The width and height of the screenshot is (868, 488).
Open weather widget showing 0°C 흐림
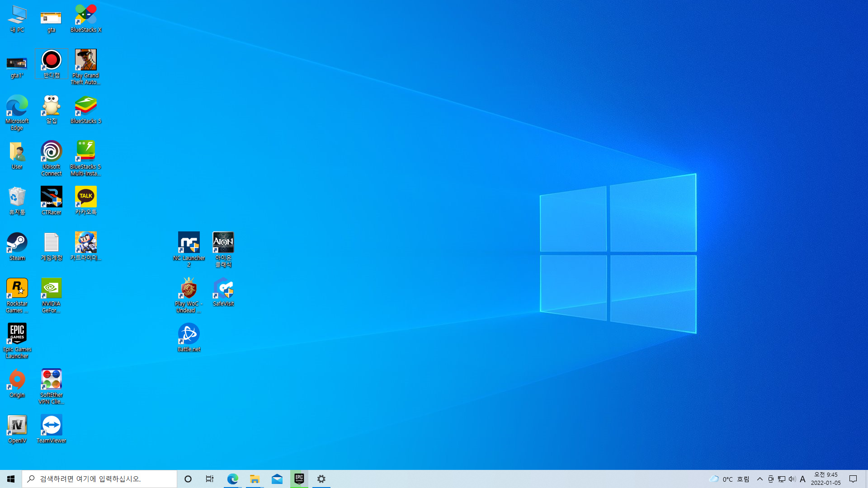coord(729,479)
